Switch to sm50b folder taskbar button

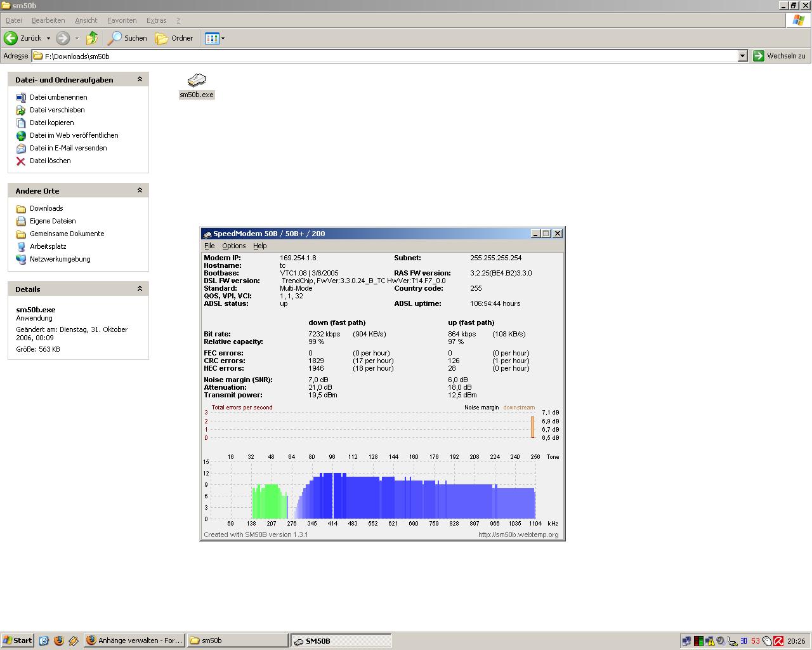point(238,640)
